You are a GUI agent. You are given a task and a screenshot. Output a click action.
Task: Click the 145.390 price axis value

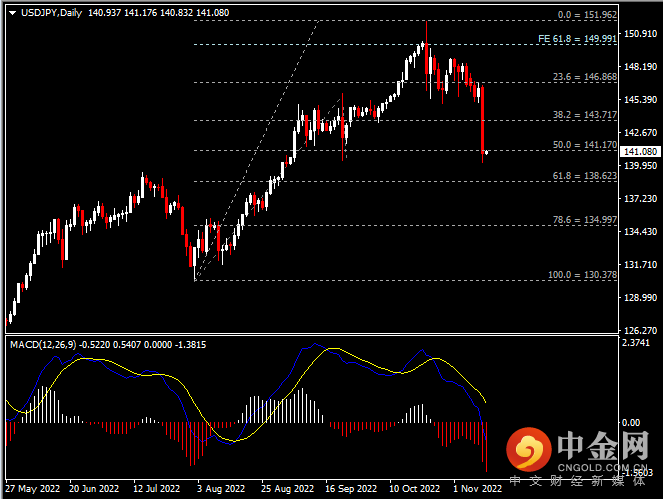pos(641,99)
